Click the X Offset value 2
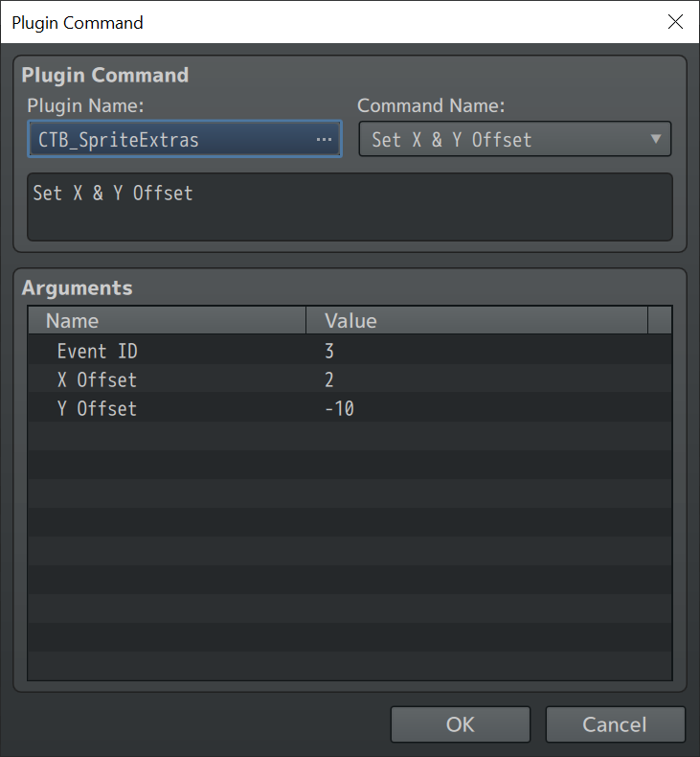The height and width of the screenshot is (757, 700). [x=329, y=380]
